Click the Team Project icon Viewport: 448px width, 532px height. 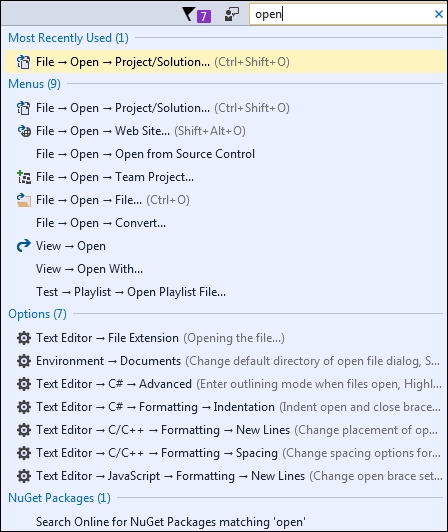(x=24, y=177)
